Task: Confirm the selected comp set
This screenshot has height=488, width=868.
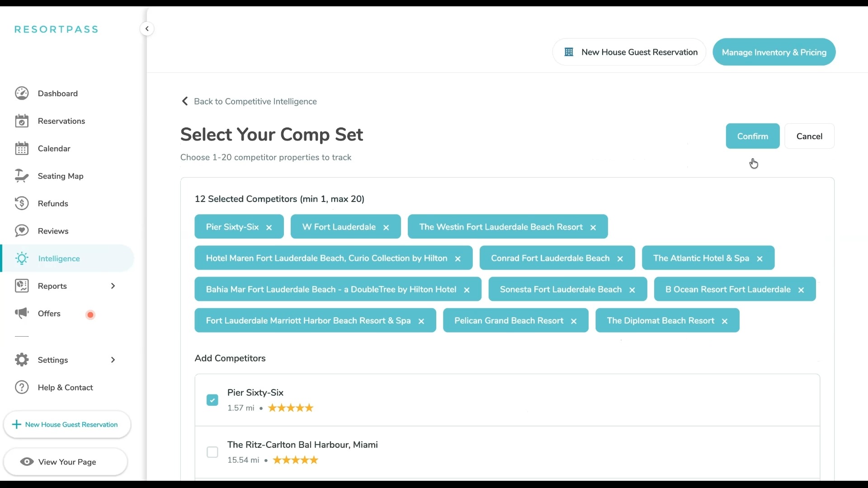Action: (x=752, y=136)
